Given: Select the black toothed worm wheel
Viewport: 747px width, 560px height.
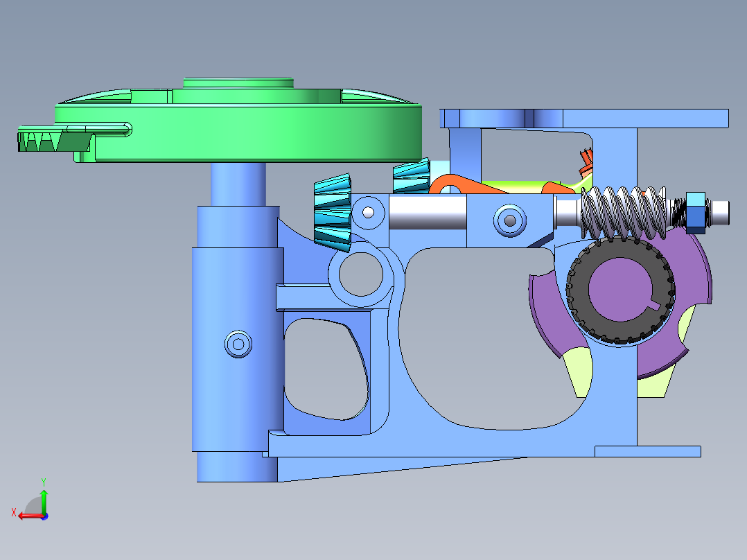Looking at the screenshot, I should 578,290.
